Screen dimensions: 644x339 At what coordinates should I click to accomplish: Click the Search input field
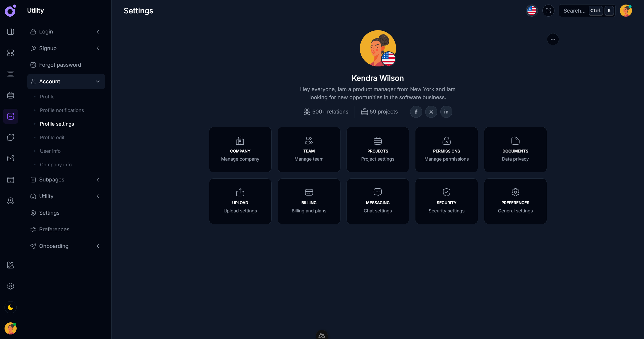(574, 11)
